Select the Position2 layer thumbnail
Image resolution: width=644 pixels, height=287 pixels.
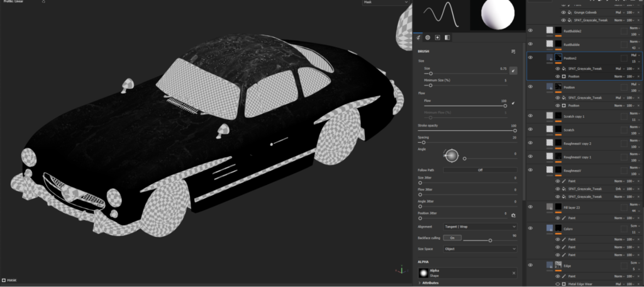551,57
